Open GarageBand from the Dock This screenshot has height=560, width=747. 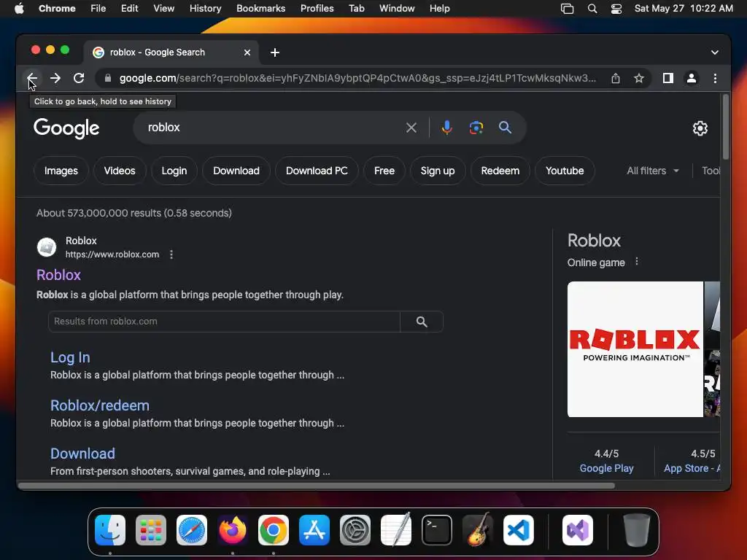[x=478, y=530]
